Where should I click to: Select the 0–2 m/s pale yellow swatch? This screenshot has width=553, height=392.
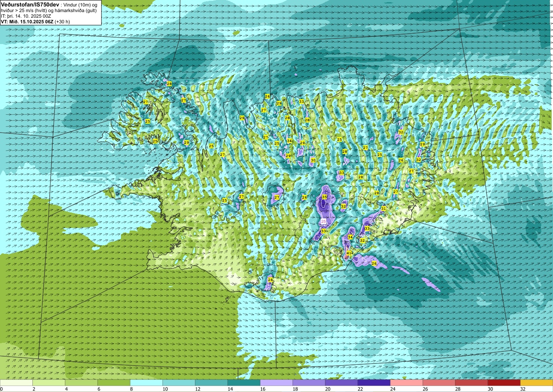pos(16,383)
